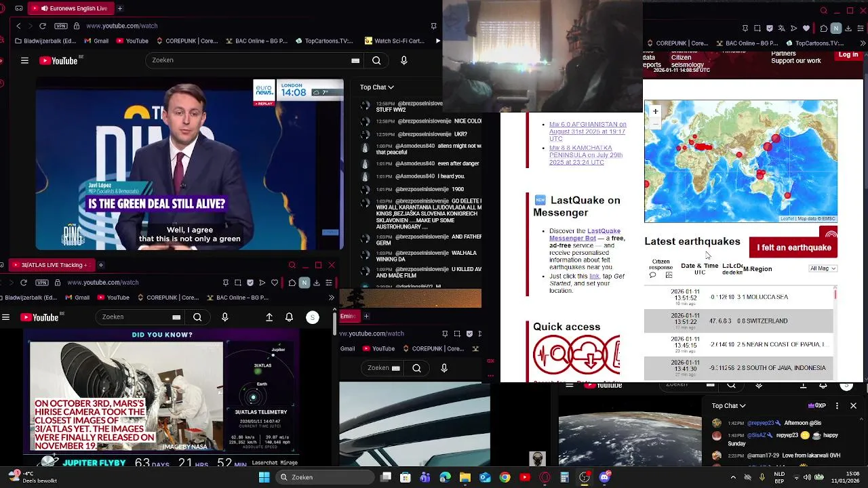The width and height of the screenshot is (868, 488).
Task: Open downloads in 3I/ATLAS toolbar
Action: 317,283
